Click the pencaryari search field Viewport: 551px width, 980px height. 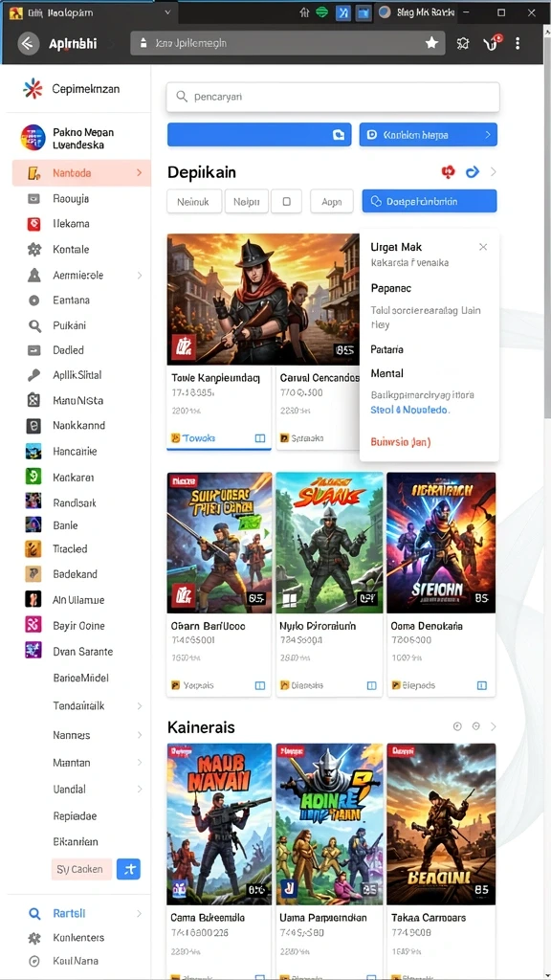pyautogui.click(x=333, y=97)
